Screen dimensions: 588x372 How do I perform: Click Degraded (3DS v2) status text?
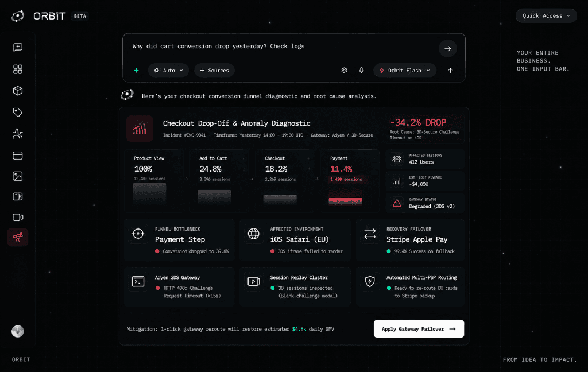pyautogui.click(x=432, y=206)
